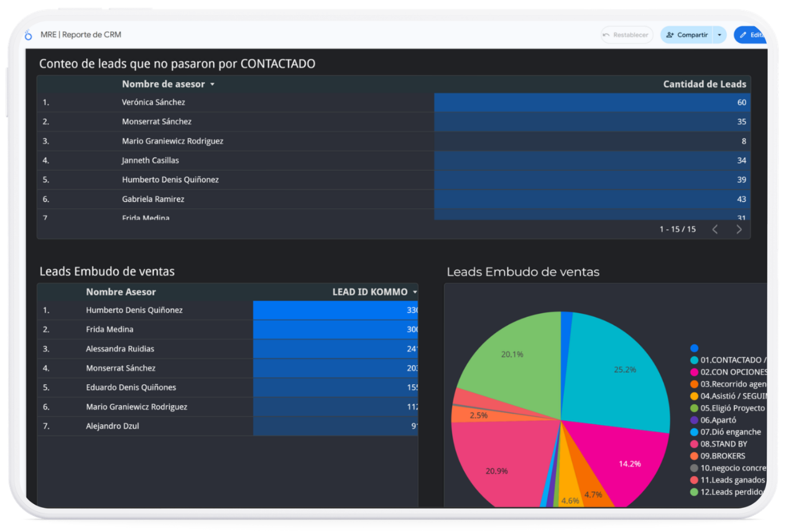Open the MRE | Reporte de CRM title

81,35
